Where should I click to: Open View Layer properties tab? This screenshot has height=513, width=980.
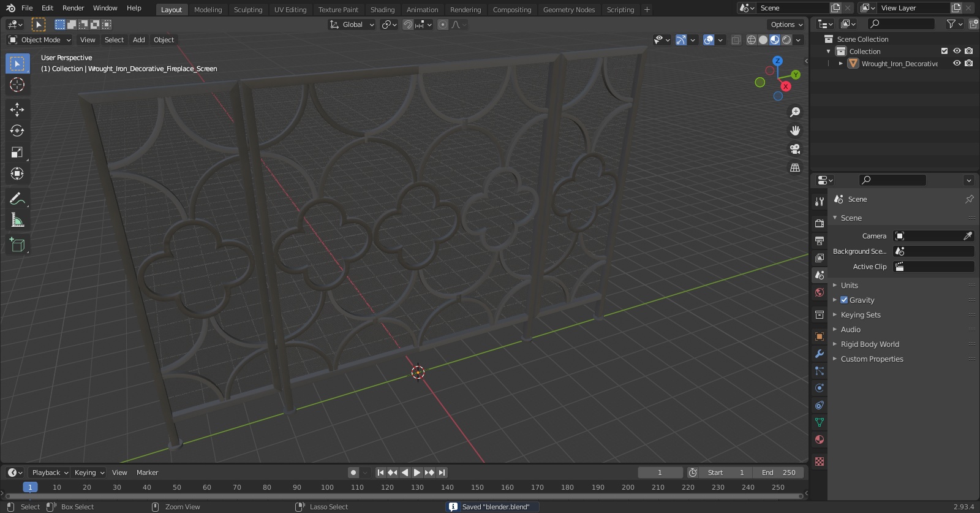pos(819,258)
